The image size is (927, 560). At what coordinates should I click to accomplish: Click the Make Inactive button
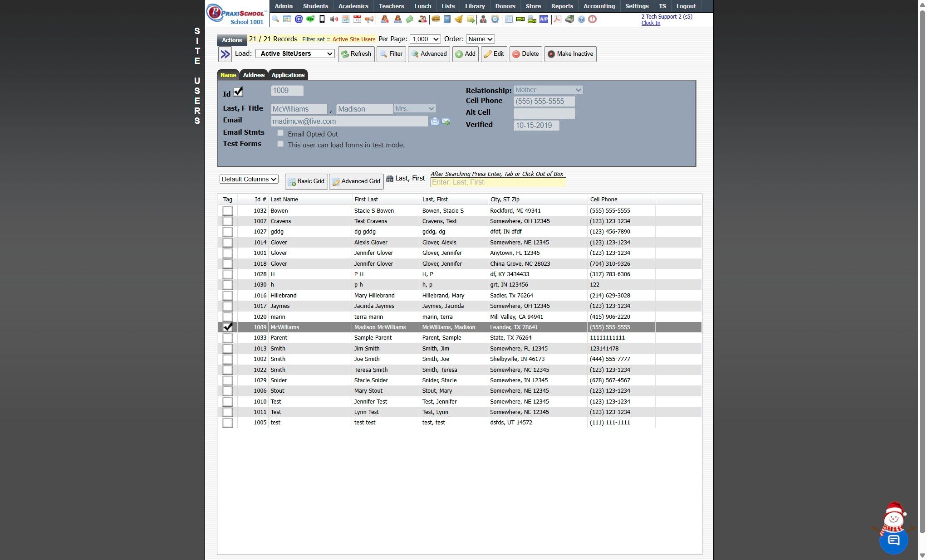point(570,54)
